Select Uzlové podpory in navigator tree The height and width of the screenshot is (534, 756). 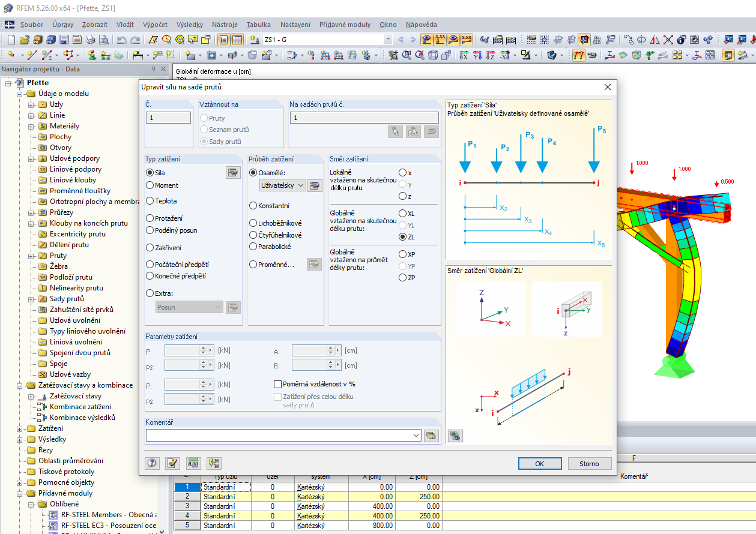74,158
